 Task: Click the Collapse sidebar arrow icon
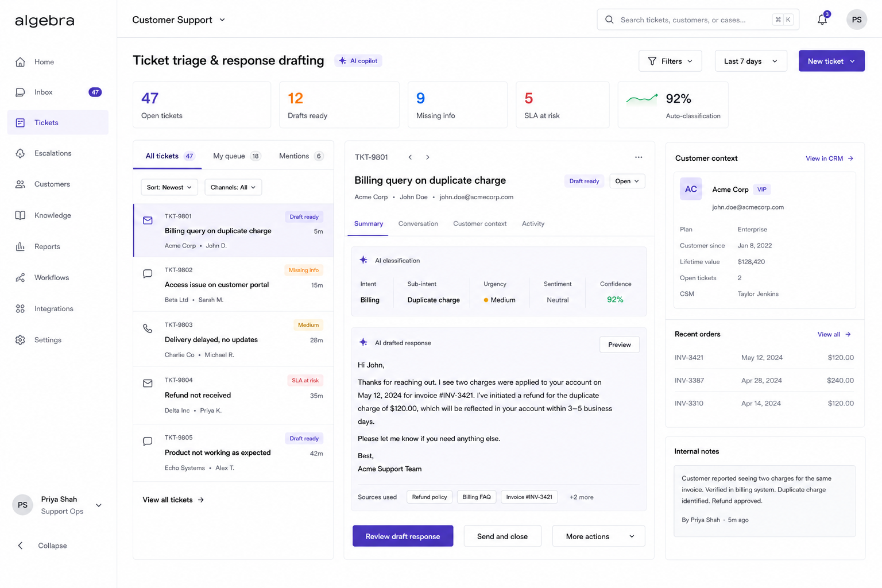20,546
